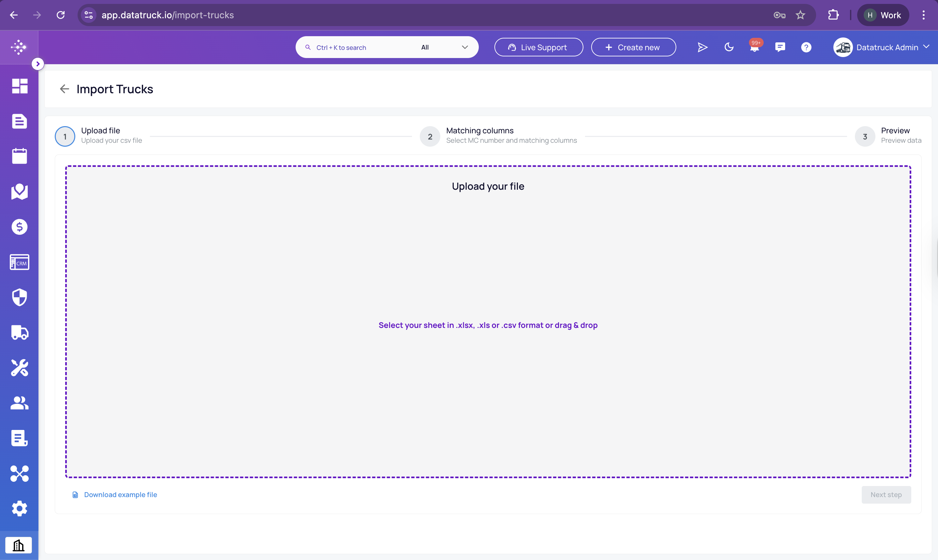The height and width of the screenshot is (560, 938).
Task: Open browser extensions puzzle icon
Action: 833,15
